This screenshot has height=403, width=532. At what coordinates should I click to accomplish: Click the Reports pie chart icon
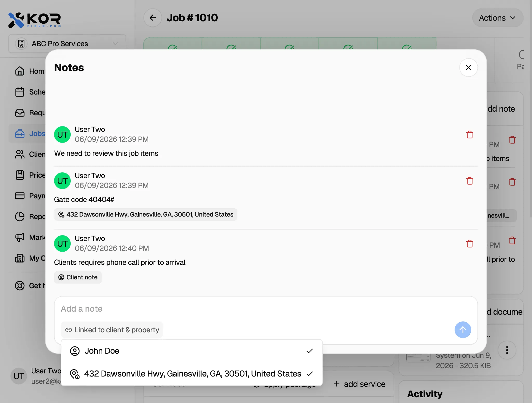tap(20, 217)
